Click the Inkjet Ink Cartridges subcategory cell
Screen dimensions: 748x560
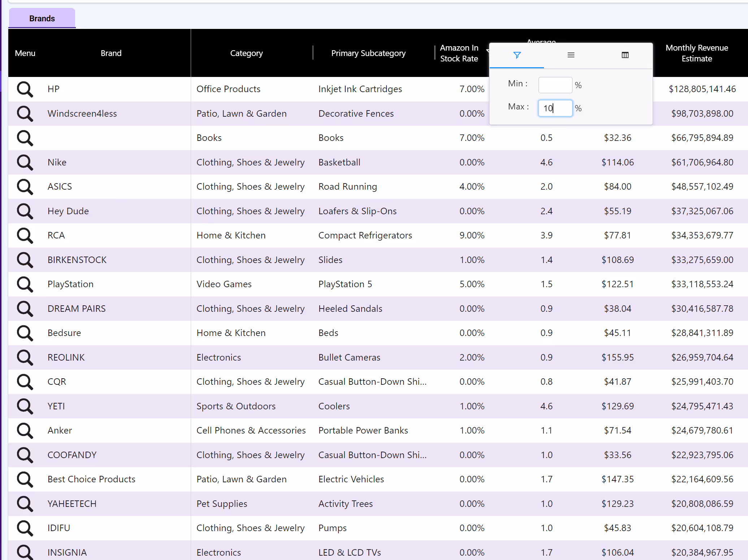coord(360,89)
